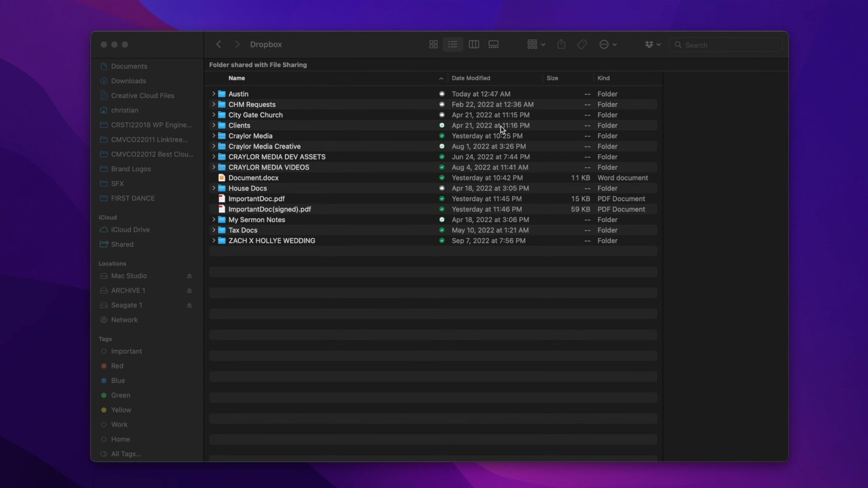Switch to gallery view in toolbar
The height and width of the screenshot is (488, 868).
pos(493,44)
